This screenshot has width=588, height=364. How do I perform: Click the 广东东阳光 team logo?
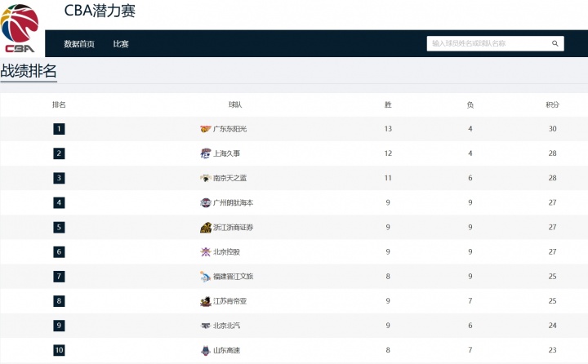[x=206, y=129]
